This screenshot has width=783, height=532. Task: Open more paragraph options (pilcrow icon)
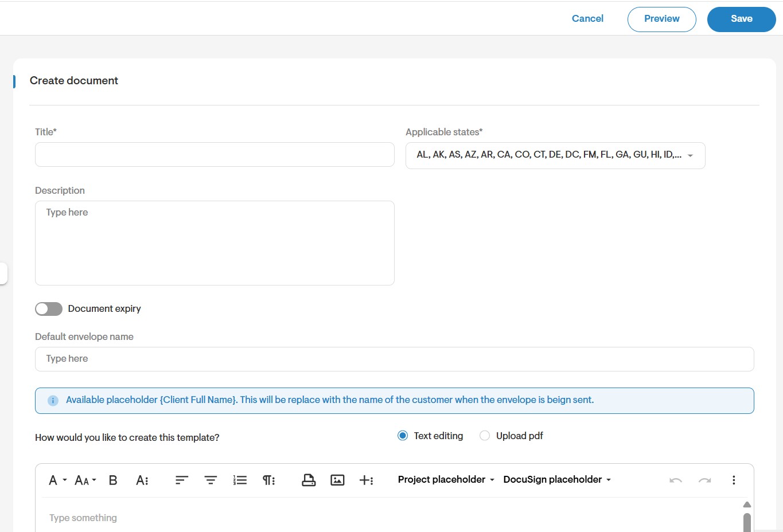[x=268, y=480]
